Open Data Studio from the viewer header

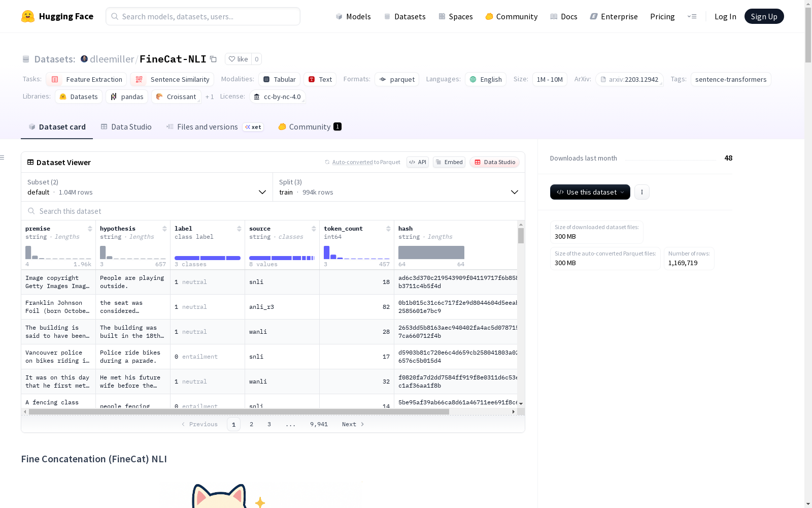494,162
